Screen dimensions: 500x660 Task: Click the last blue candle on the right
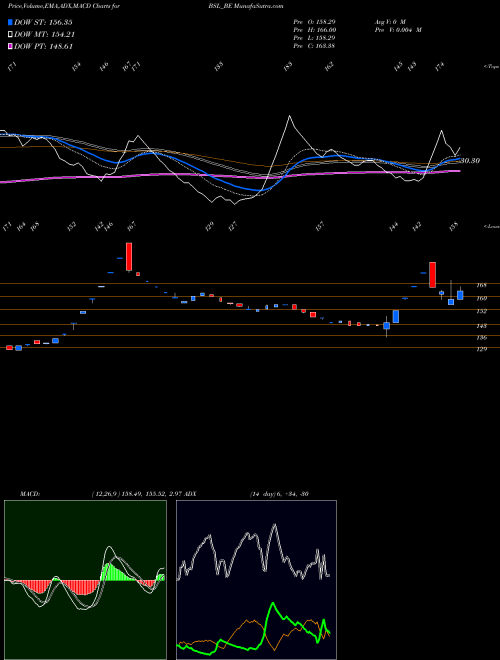click(x=460, y=295)
